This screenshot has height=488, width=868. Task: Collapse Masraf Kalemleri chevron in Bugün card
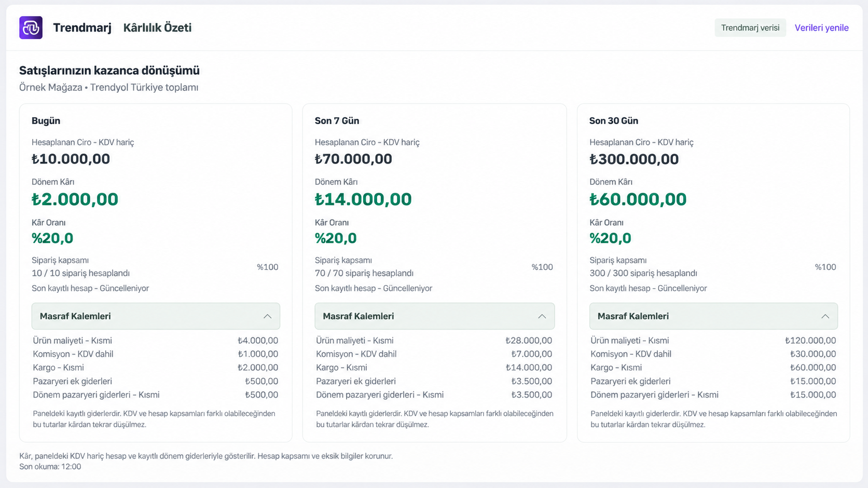[x=267, y=316]
